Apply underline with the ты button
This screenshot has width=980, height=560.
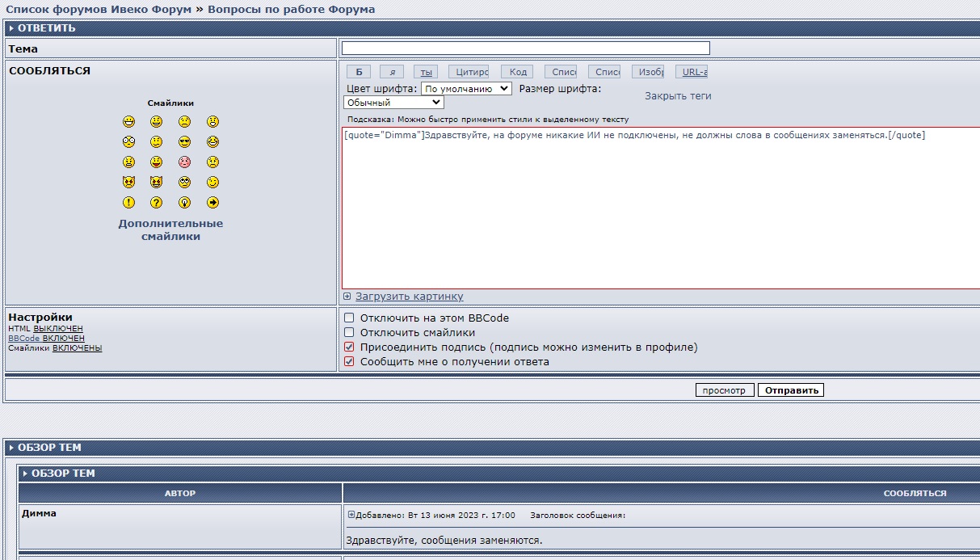point(426,72)
